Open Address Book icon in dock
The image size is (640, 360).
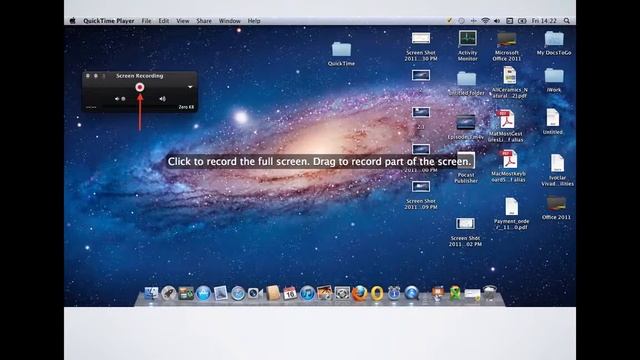coord(272,293)
